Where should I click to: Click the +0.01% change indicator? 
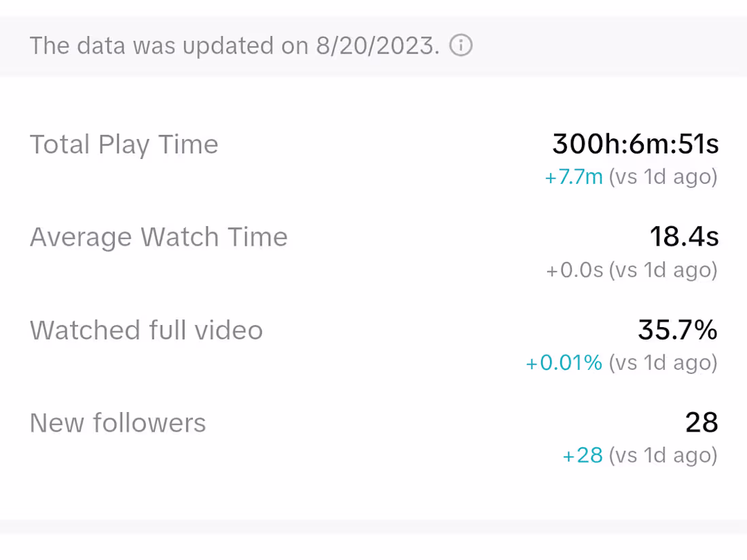pyautogui.click(x=564, y=362)
